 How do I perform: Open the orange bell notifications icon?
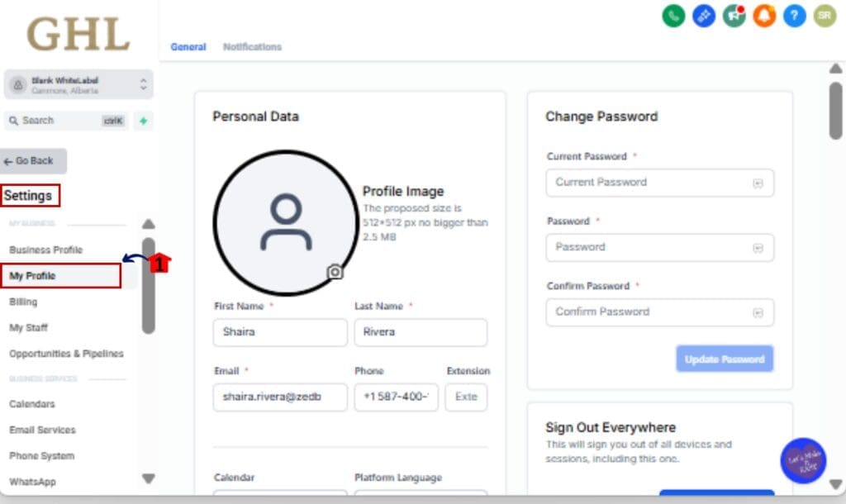tap(764, 16)
